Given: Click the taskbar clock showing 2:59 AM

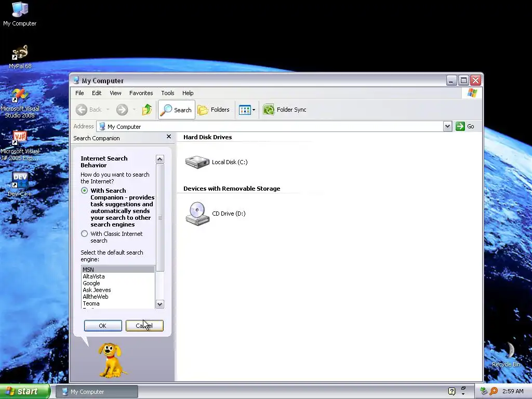Looking at the screenshot, I should (513, 391).
